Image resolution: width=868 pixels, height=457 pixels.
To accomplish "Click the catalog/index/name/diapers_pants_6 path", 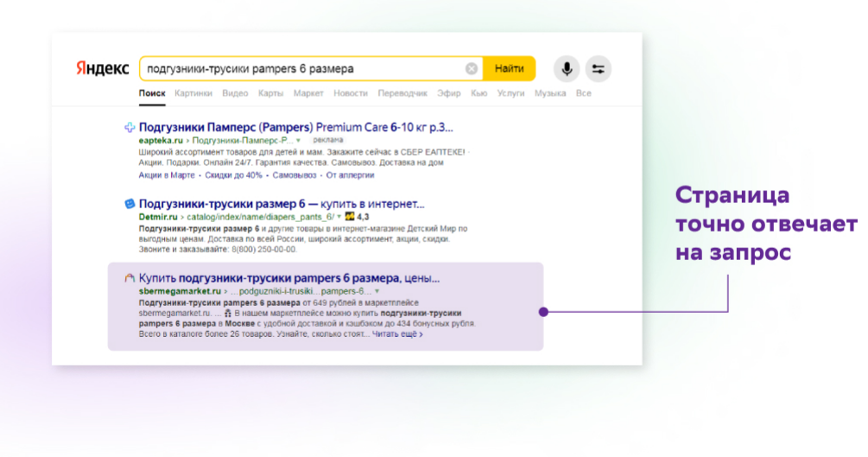I will (x=260, y=217).
